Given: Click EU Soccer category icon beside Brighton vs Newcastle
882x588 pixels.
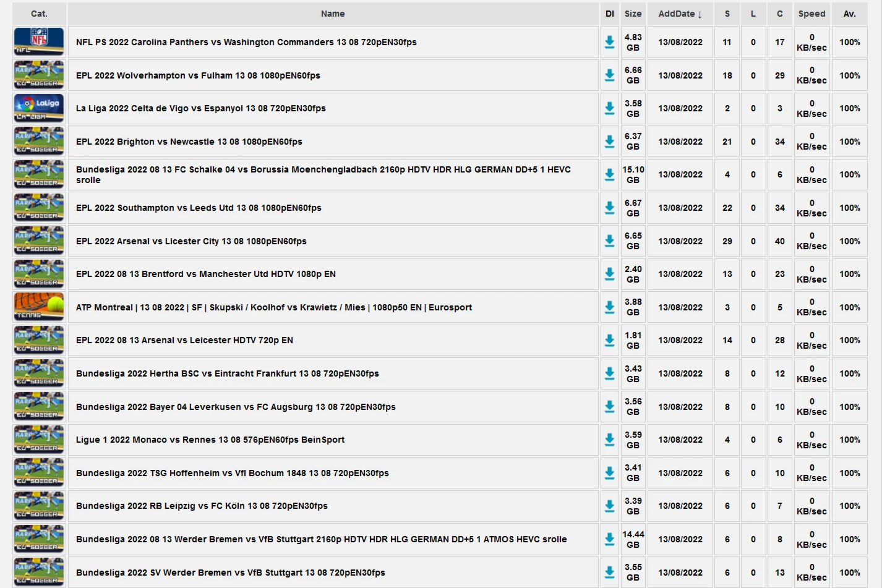Looking at the screenshot, I should [39, 142].
